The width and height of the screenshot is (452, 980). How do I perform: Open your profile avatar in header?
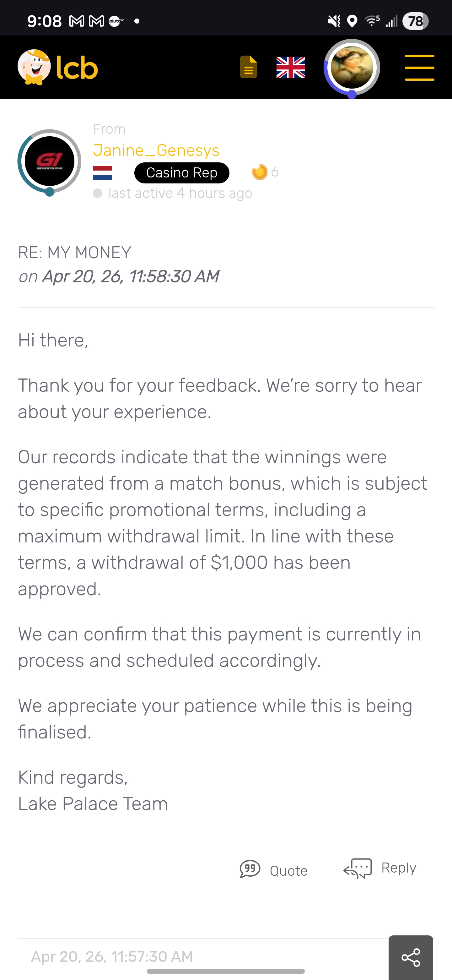click(352, 68)
